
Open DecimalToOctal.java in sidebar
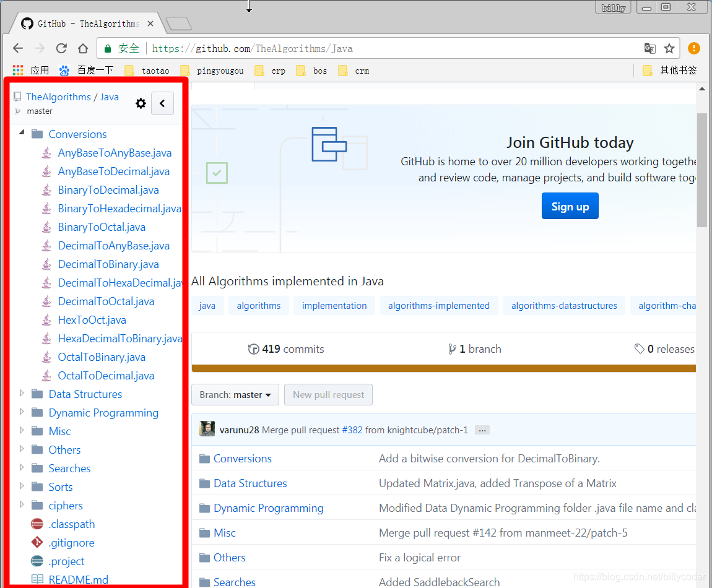tap(106, 301)
